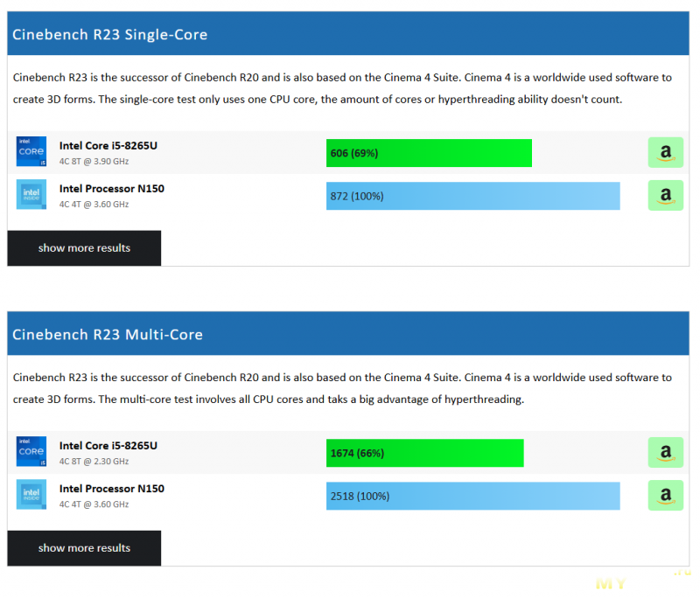This screenshot has width=700, height=598.
Task: Click the green 606 (69%) score bar
Action: (429, 153)
